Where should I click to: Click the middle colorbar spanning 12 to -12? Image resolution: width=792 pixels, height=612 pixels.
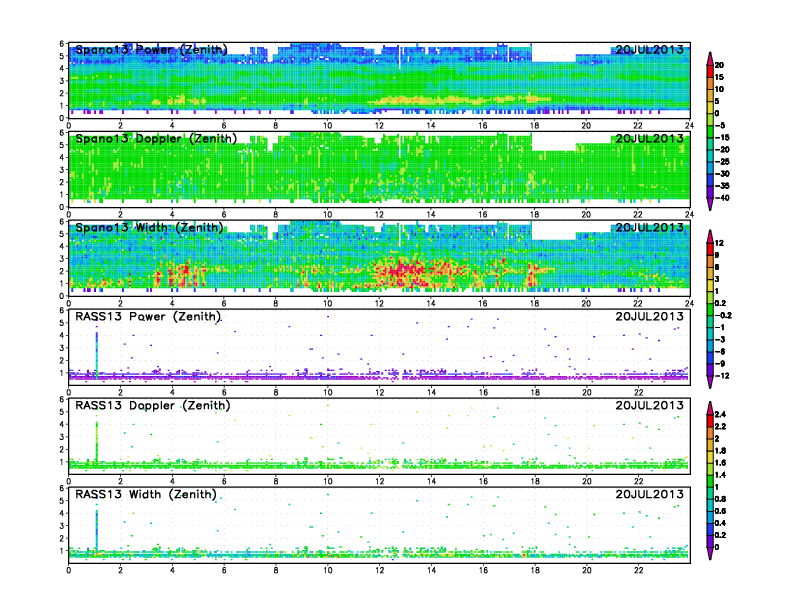pos(710,309)
